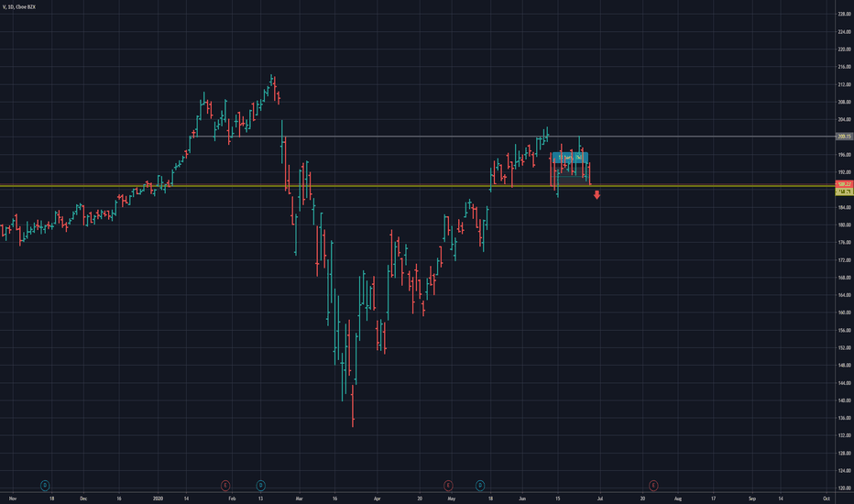Click the Apr label on time axis
Viewport: 854px width, 504px height.
coord(377,499)
